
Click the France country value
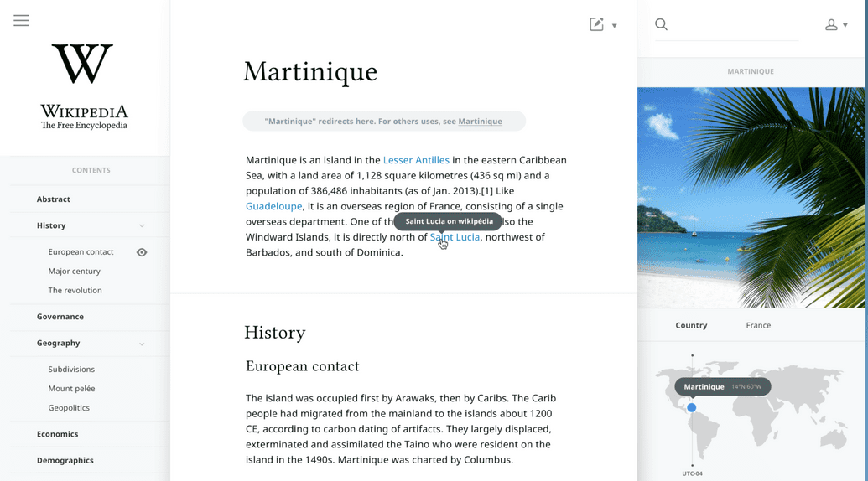[758, 325]
